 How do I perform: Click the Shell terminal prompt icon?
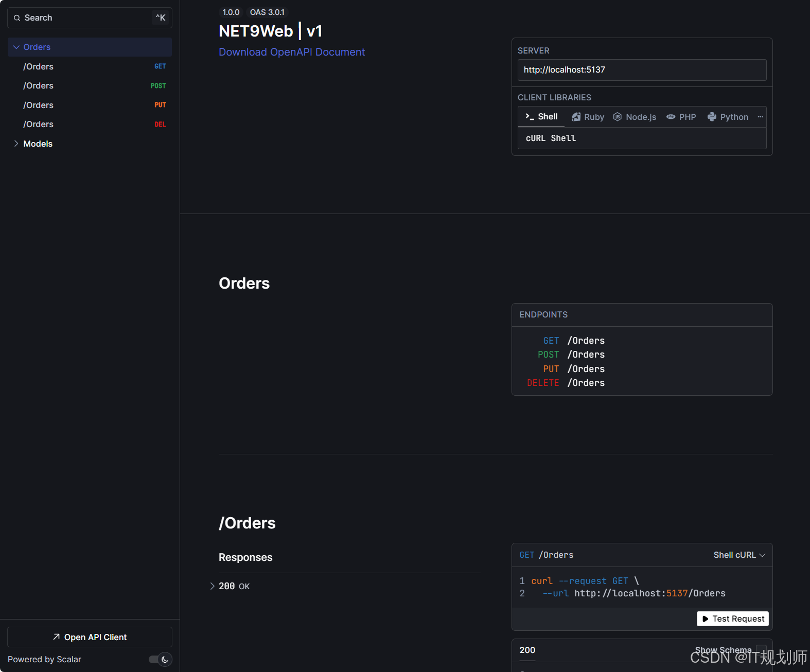(530, 117)
